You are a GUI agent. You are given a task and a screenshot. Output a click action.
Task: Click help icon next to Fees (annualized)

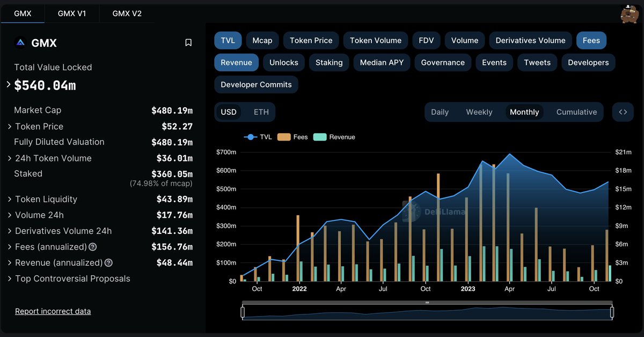pos(91,247)
